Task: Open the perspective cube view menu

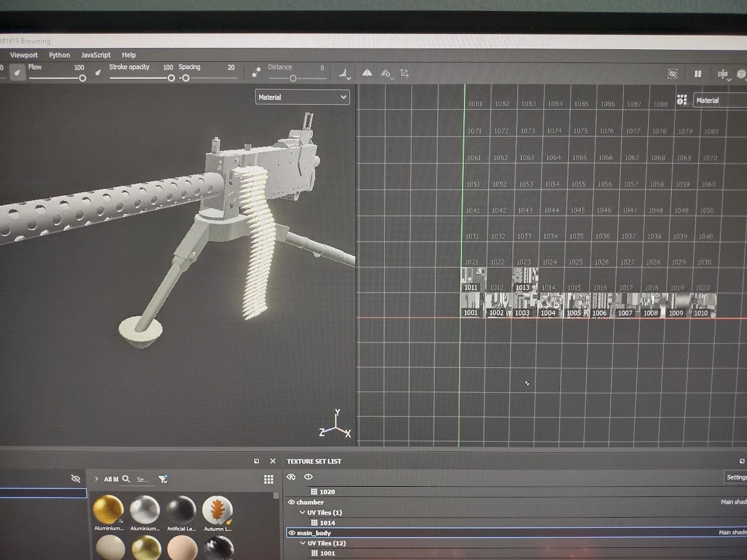Action: tap(741, 74)
